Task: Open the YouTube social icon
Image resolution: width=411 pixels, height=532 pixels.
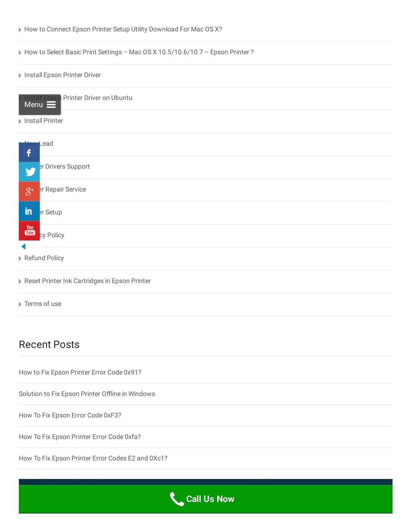Action: tap(29, 230)
